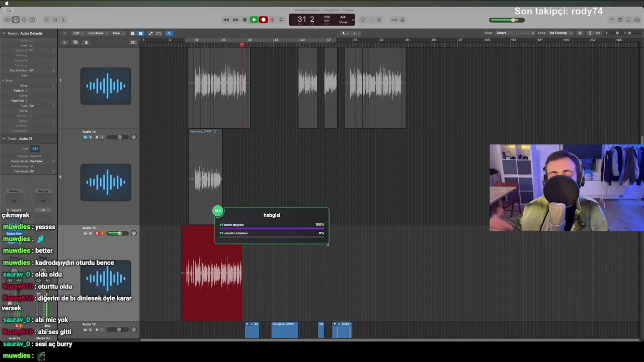Toggle the Tuner icon
644x362 pixels.
pyautogui.click(x=371, y=20)
